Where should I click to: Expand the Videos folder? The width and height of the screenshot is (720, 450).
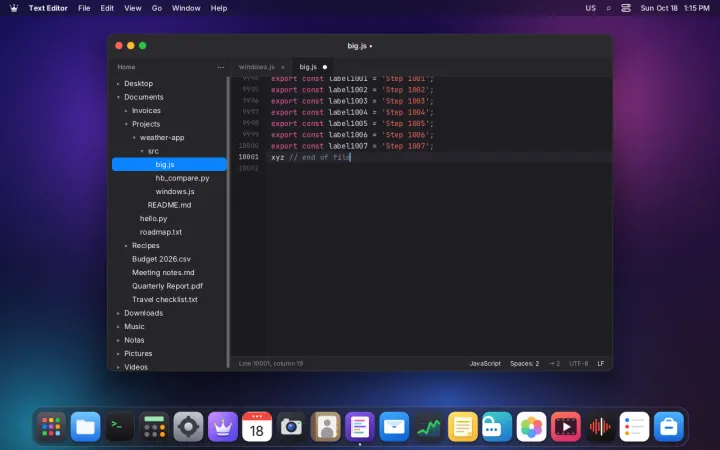(x=118, y=367)
